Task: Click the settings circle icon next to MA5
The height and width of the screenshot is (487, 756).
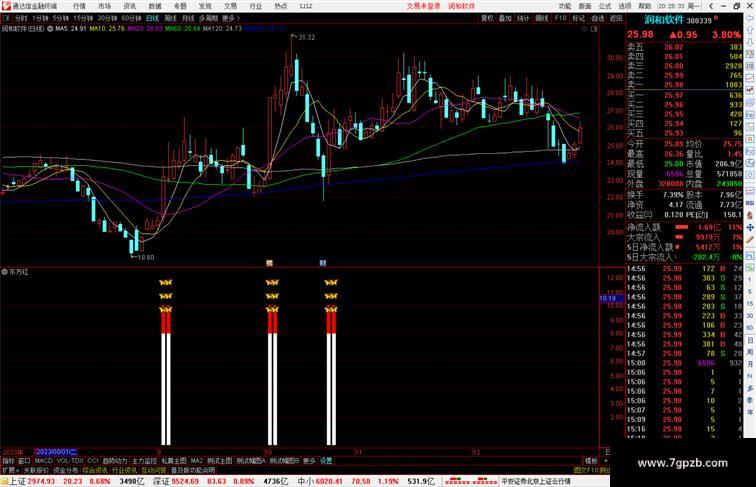Action: click(50, 29)
